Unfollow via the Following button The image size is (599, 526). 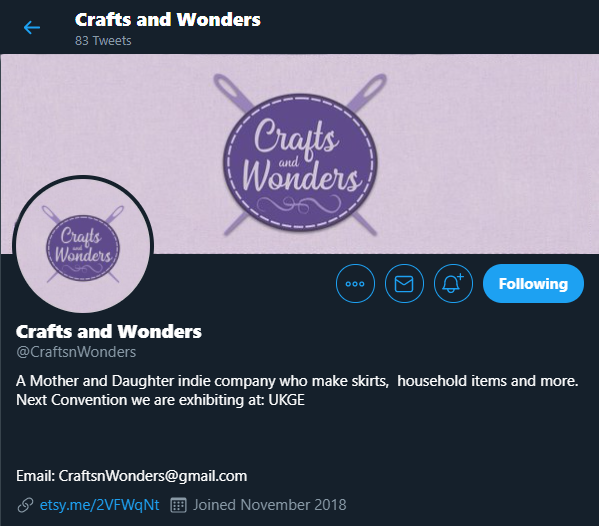(533, 283)
